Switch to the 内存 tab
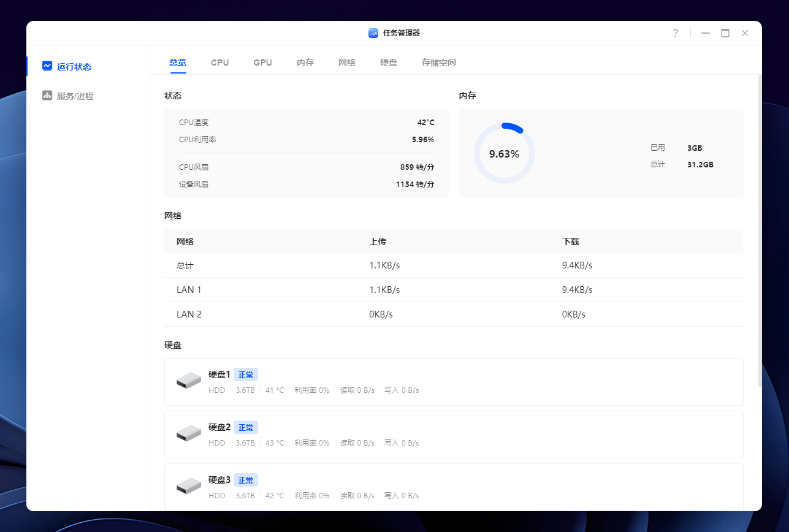The image size is (789, 532). coord(305,63)
